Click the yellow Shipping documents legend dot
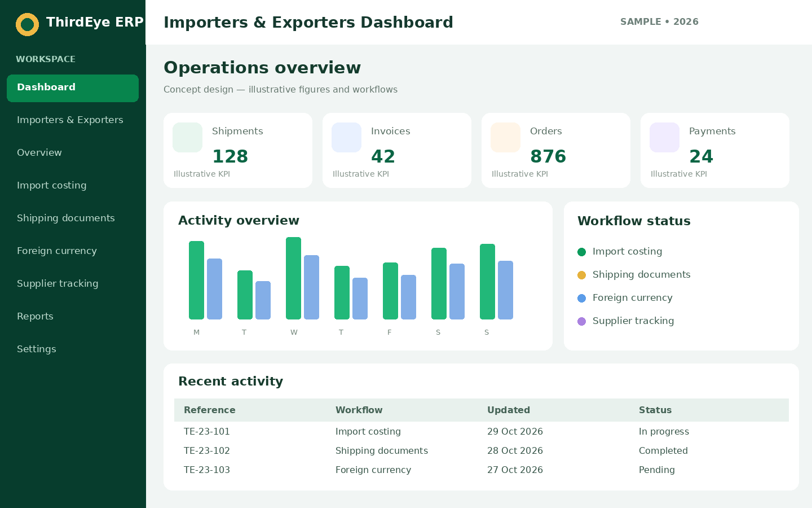Viewport: 812px width, 508px height. click(582, 275)
